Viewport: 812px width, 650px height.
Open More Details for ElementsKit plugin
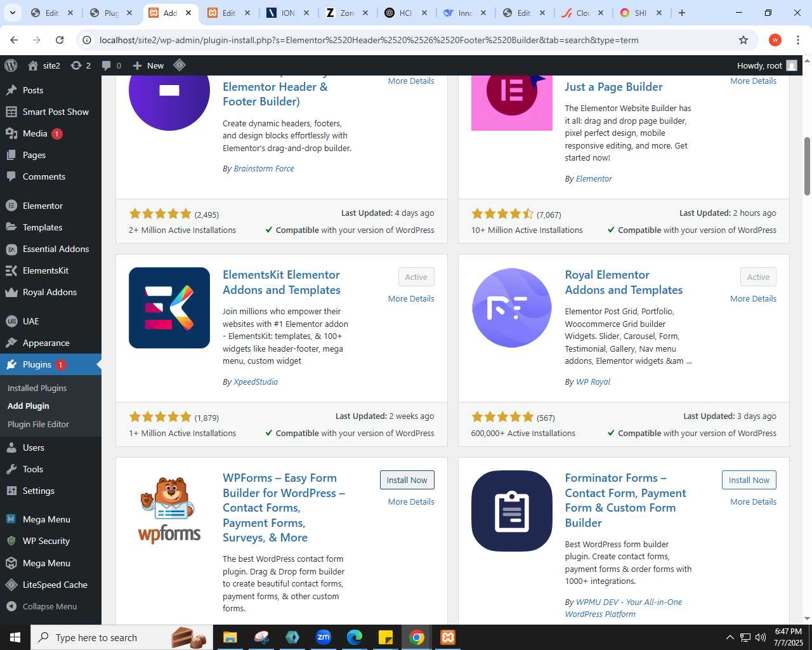coord(411,298)
